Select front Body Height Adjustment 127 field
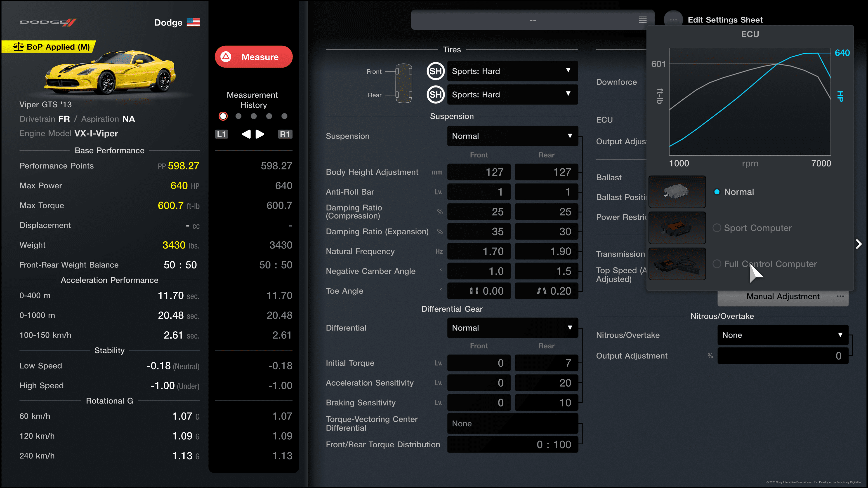 click(x=479, y=172)
